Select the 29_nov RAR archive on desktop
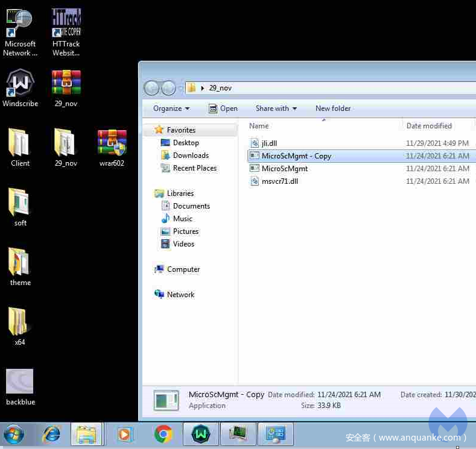476x449 pixels. 66,83
